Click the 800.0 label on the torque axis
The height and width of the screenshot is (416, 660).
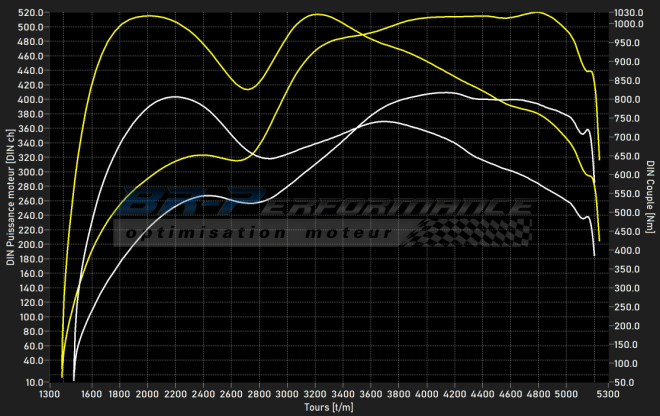pyautogui.click(x=630, y=100)
